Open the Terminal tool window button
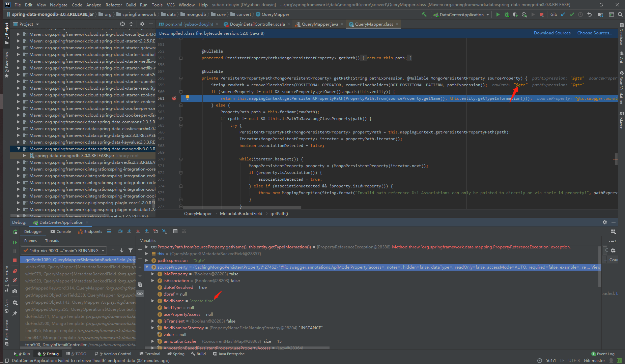Screen dimensions: 625x364 click(150, 354)
